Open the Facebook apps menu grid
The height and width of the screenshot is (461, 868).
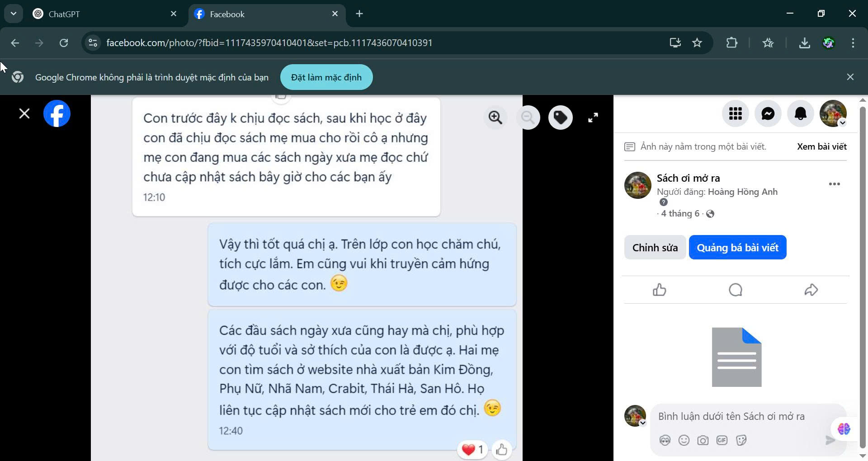click(736, 113)
